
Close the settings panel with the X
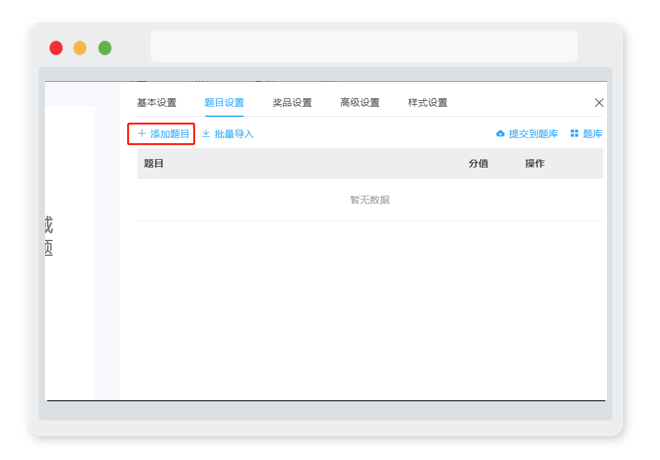click(x=599, y=103)
